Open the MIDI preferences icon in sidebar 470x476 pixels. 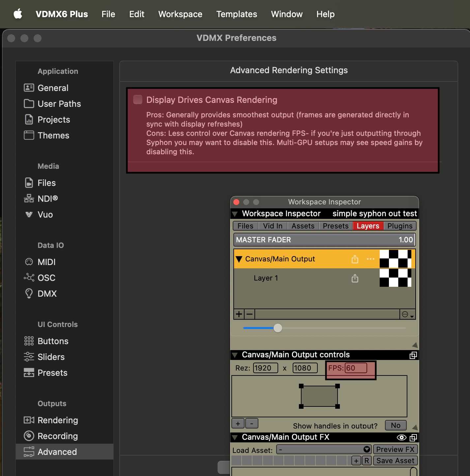29,262
